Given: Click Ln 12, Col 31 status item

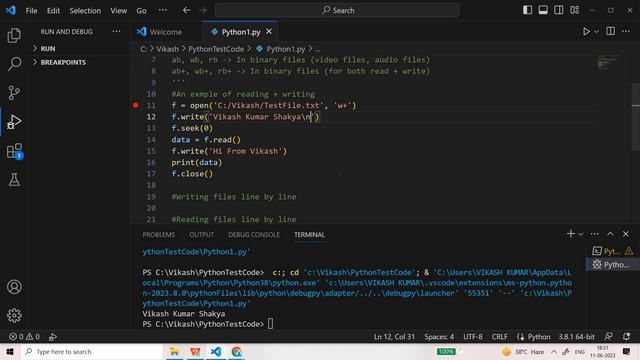Looking at the screenshot, I should [x=394, y=337].
